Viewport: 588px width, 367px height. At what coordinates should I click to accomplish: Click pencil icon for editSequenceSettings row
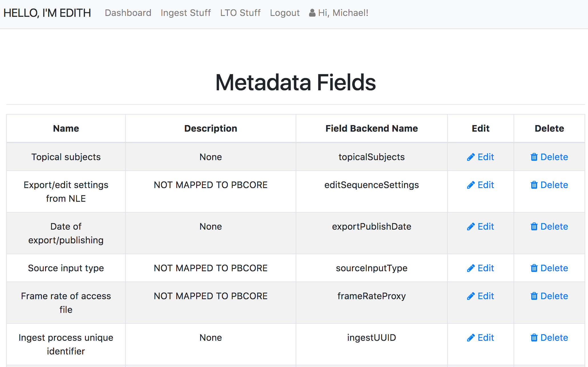471,185
